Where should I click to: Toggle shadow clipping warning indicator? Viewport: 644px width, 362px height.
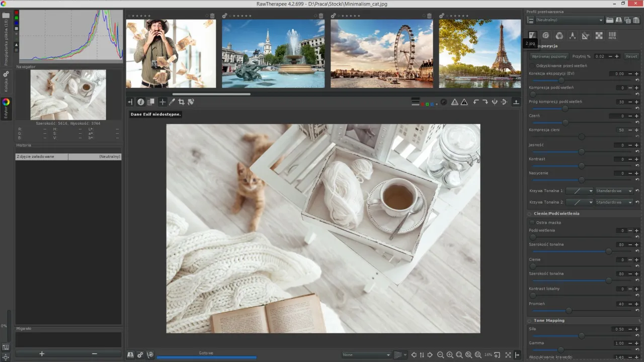(463, 102)
